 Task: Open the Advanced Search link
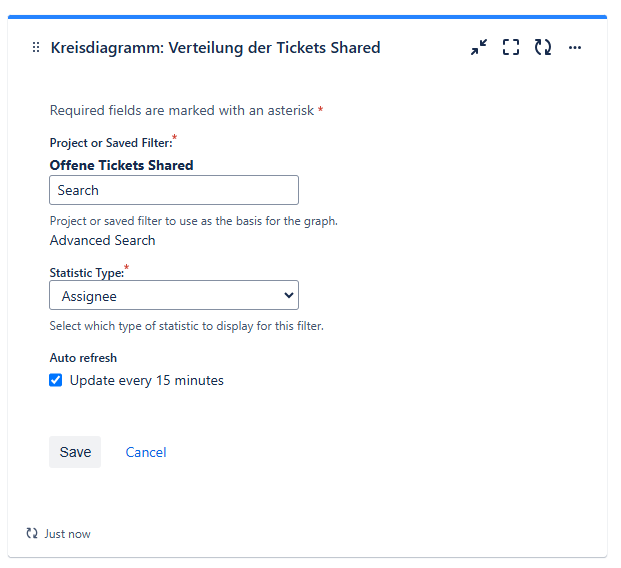(x=102, y=240)
